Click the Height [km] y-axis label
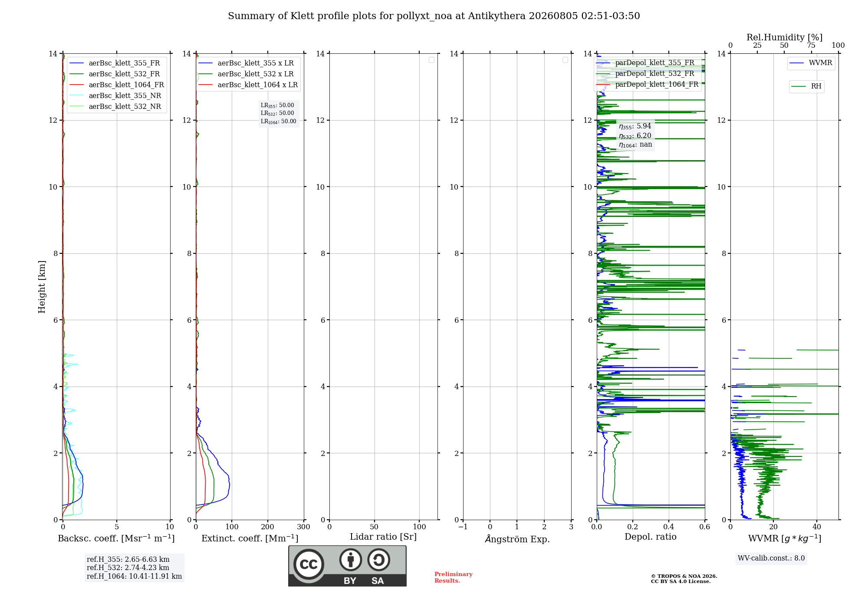The width and height of the screenshot is (868, 590). [42, 287]
